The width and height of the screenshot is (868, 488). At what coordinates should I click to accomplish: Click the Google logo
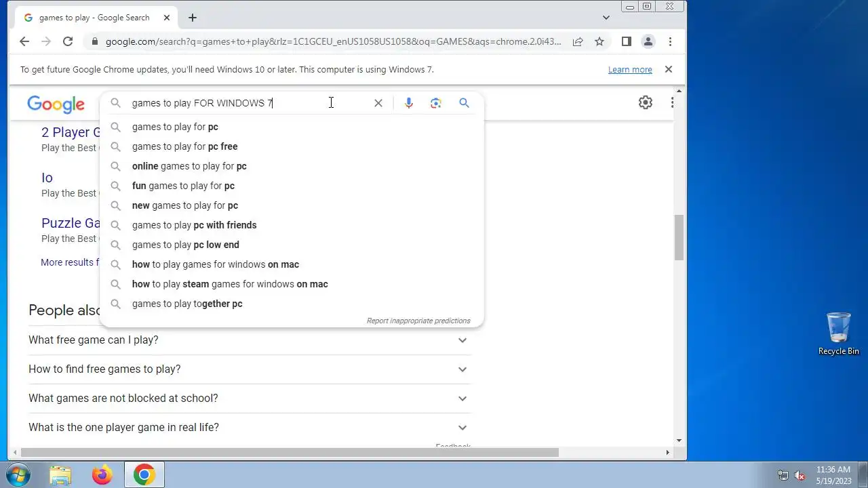pos(56,104)
